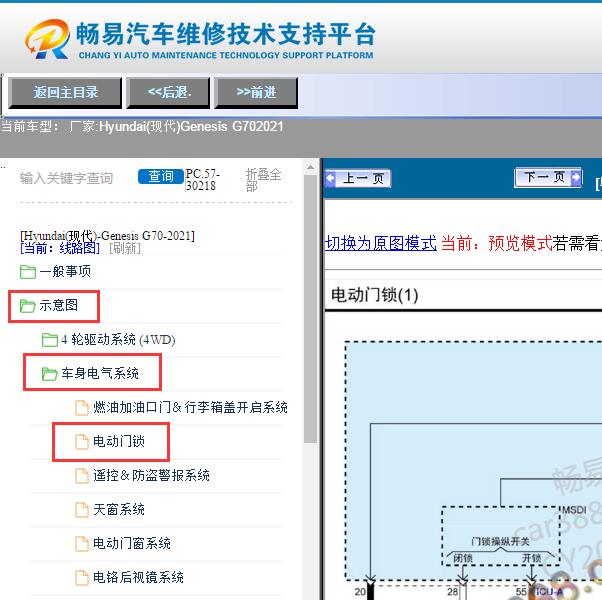The height and width of the screenshot is (600, 602).
Task: Click the tree panel scroll up arrow
Action: (310, 167)
